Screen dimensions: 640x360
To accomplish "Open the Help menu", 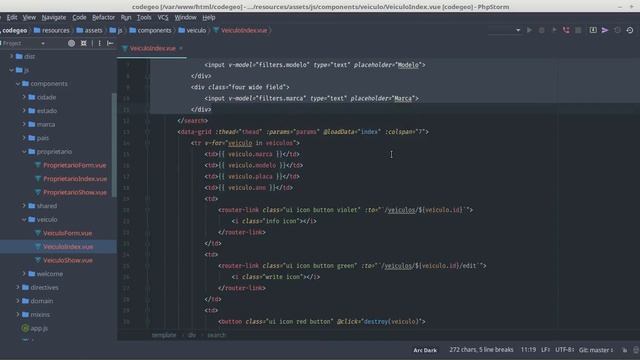I will point(209,18).
